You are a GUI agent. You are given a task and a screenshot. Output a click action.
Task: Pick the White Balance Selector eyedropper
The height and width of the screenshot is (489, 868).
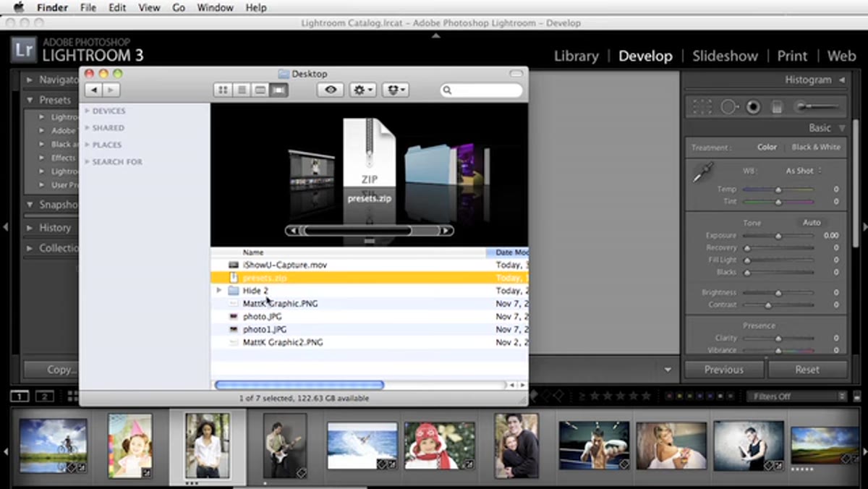[x=703, y=174]
